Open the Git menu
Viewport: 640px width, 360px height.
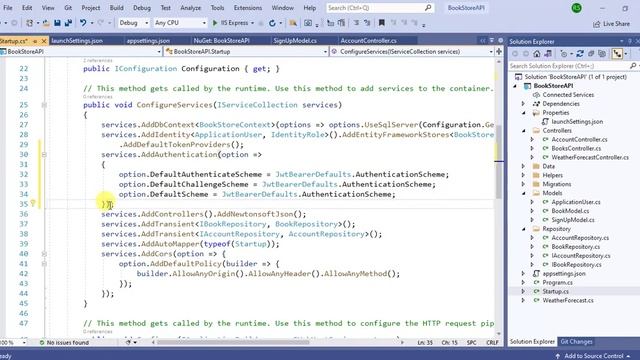[68, 8]
